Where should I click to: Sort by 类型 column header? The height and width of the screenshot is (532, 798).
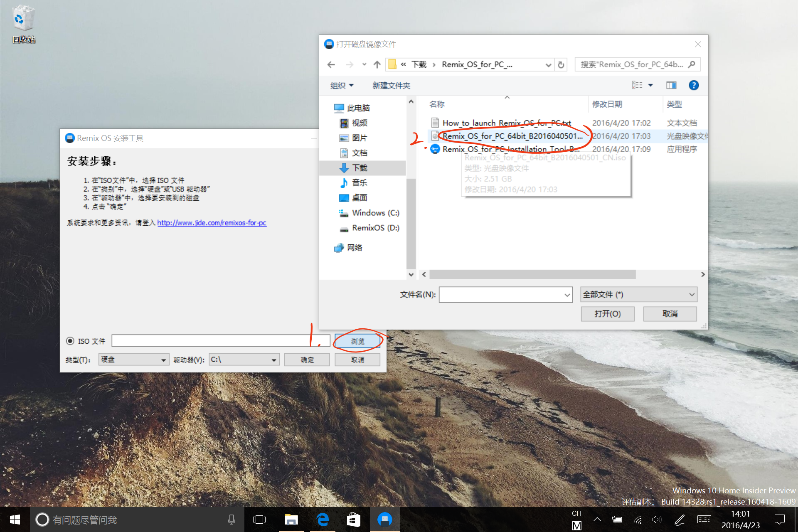coord(674,104)
